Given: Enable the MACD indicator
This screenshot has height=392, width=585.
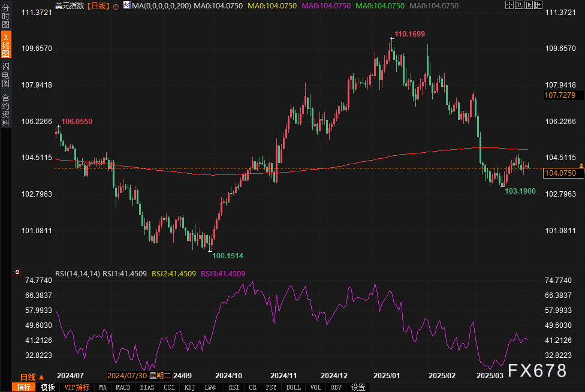Looking at the screenshot, I should click(x=123, y=387).
